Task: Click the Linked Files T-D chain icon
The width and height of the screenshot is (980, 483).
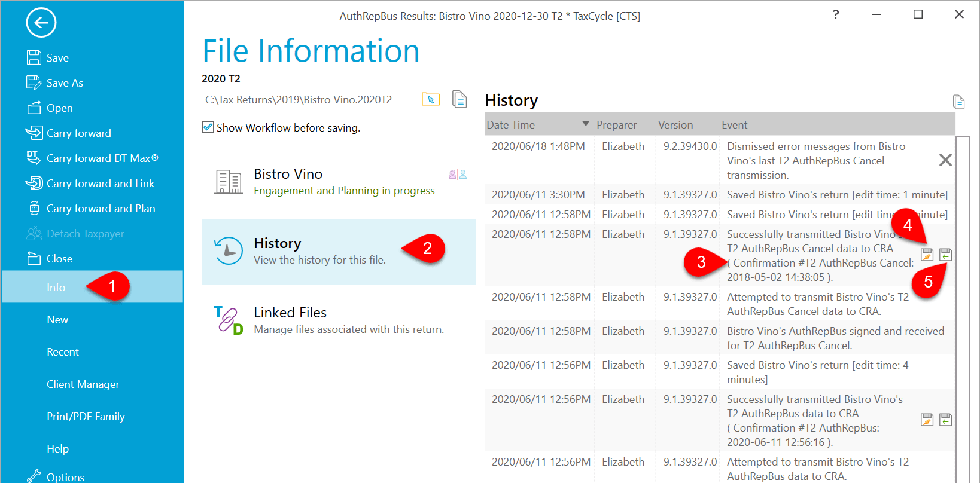Action: [x=229, y=320]
